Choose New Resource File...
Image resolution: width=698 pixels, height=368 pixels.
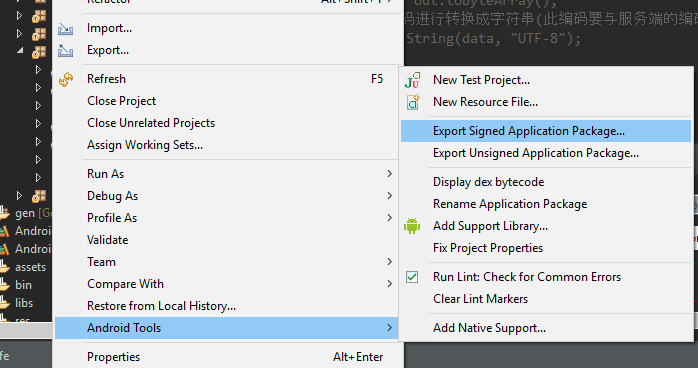coord(485,102)
